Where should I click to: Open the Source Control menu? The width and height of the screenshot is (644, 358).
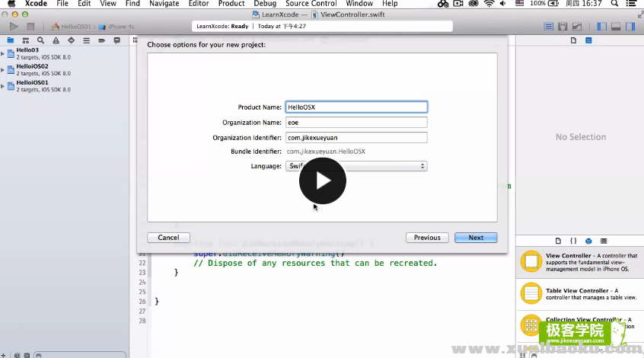point(311,4)
